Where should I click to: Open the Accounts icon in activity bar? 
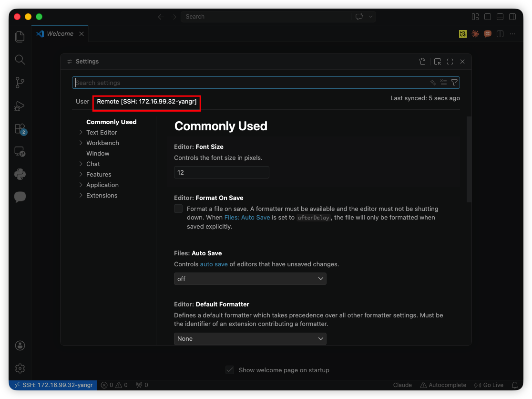20,345
